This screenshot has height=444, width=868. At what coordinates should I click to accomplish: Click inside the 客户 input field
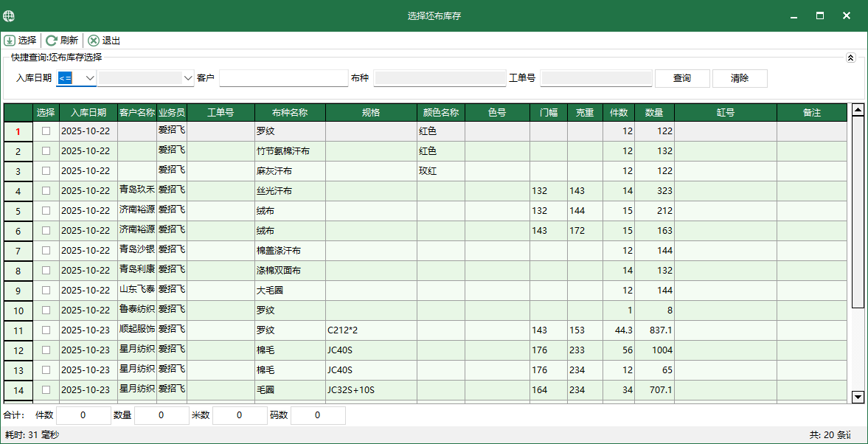(x=282, y=77)
